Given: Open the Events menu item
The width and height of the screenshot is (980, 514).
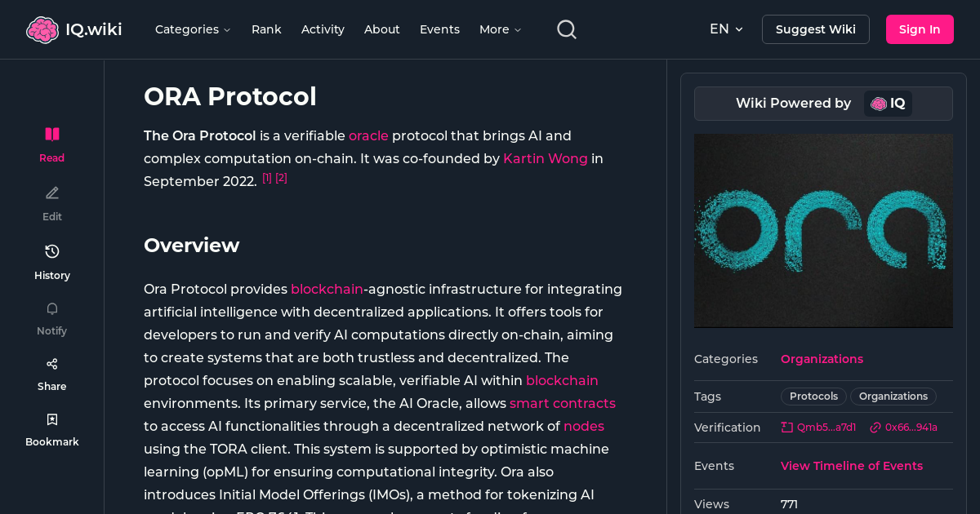Looking at the screenshot, I should point(439,29).
